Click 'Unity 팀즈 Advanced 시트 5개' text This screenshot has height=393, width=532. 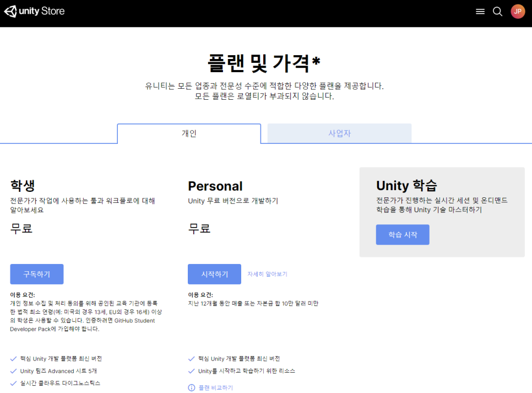click(x=58, y=371)
